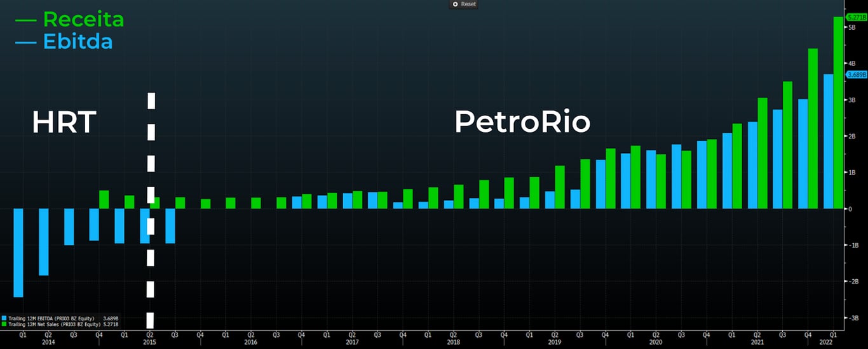Click the green Net Sales bar for Q2 2021

pyautogui.click(x=763, y=153)
